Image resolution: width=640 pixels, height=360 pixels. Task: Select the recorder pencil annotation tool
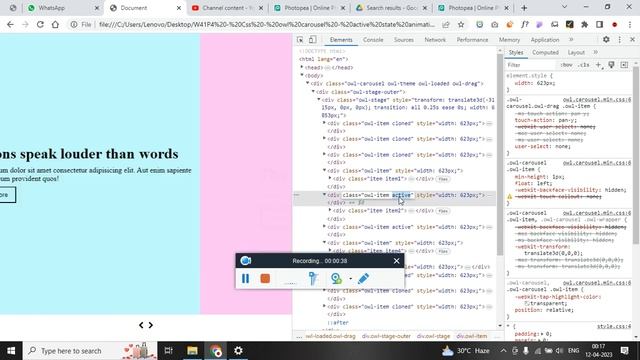point(363,278)
